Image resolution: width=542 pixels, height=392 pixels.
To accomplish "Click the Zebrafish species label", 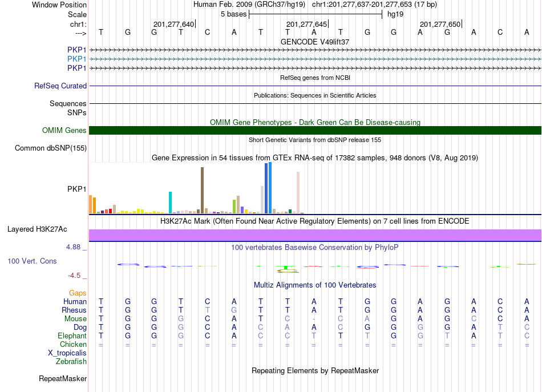I will [71, 361].
